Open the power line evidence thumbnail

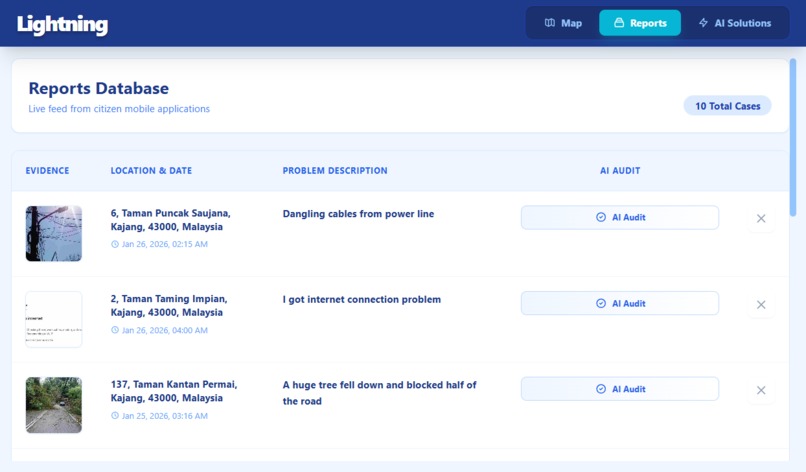pos(54,233)
